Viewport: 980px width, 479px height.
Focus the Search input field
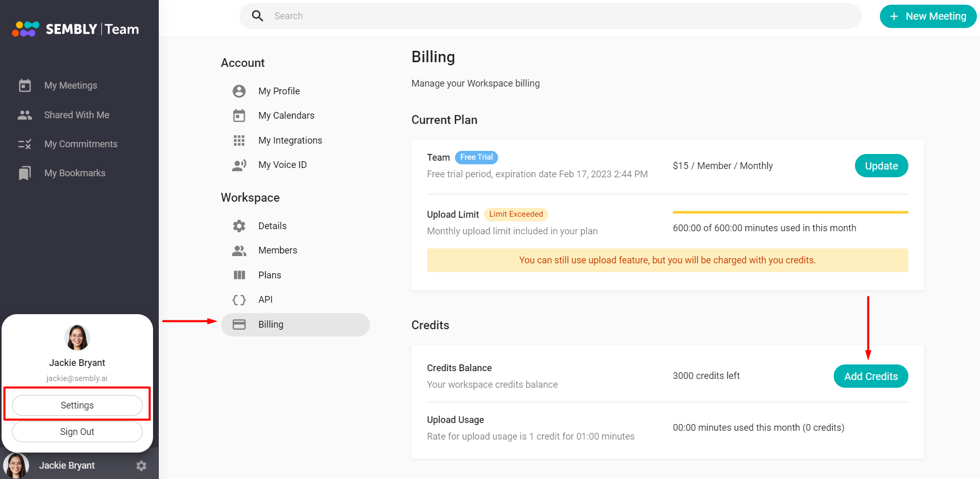pyautogui.click(x=550, y=16)
